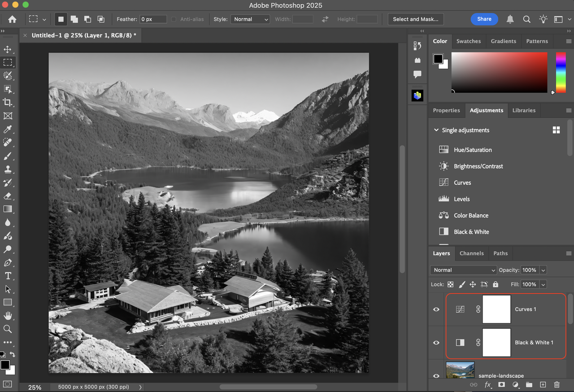Select the Quick Selection tool
The height and width of the screenshot is (392, 574).
tap(8, 76)
